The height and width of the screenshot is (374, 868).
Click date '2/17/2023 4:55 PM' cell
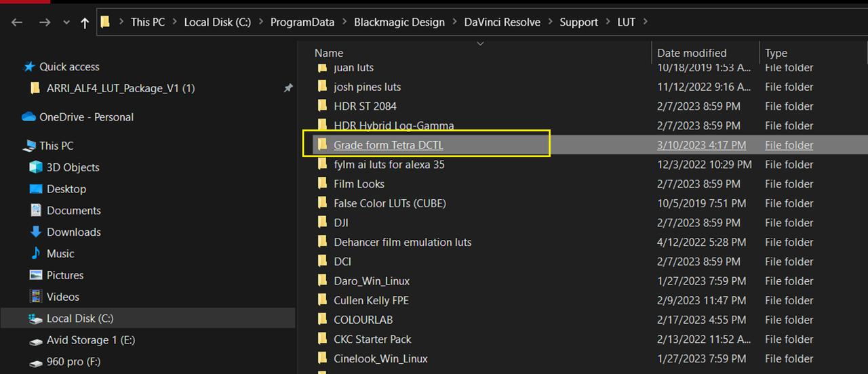tap(702, 320)
